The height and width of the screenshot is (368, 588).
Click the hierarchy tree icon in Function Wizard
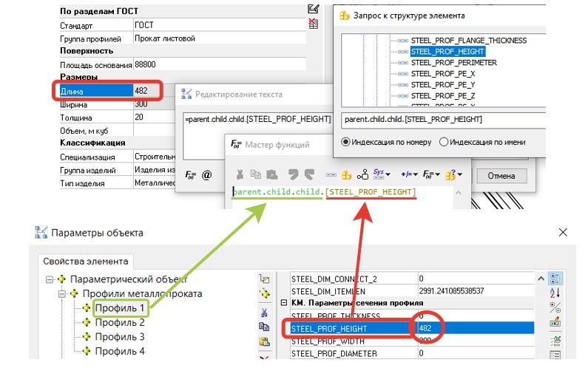(362, 175)
